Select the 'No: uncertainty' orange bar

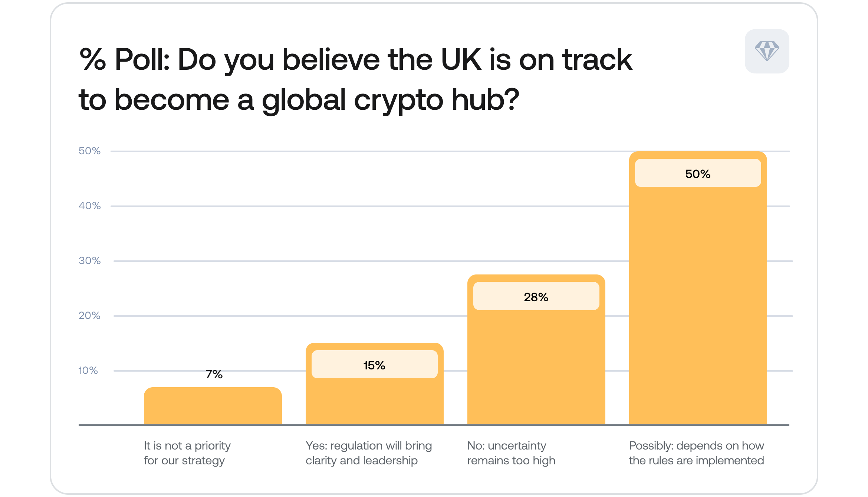[x=536, y=367]
